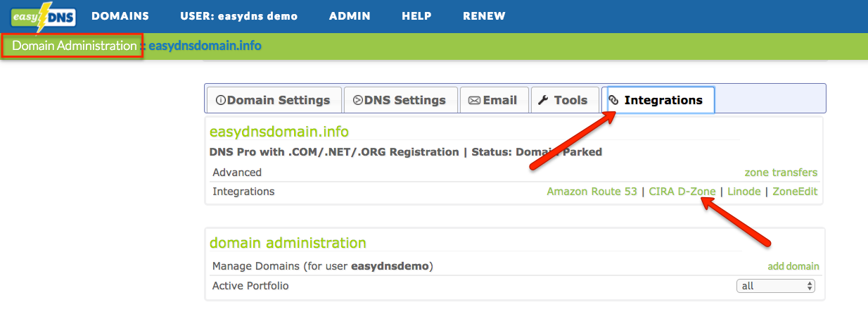868x319 pixels.
Task: Open the zone transfers link
Action: coord(781,173)
